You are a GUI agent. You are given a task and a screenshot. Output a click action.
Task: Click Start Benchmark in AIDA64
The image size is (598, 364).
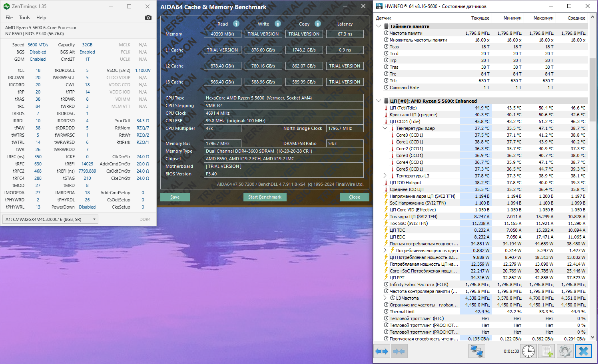[x=265, y=197]
